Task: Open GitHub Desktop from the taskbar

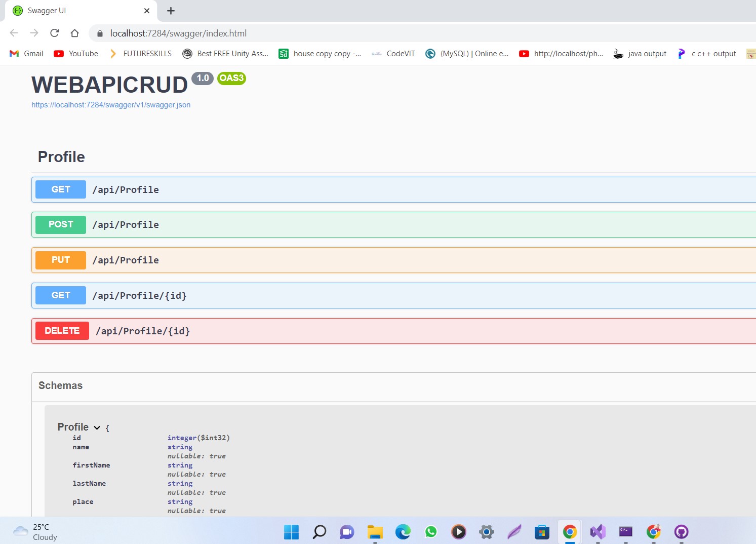Action: tap(682, 532)
